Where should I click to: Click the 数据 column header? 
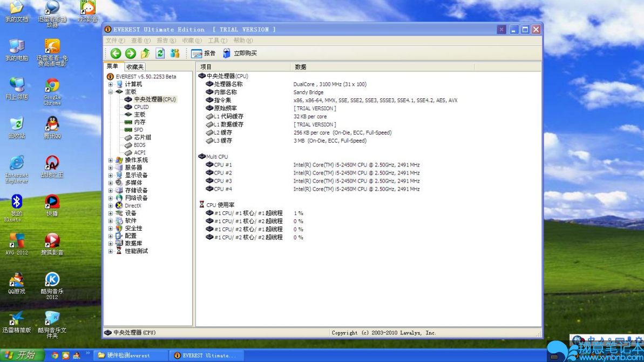pyautogui.click(x=382, y=67)
